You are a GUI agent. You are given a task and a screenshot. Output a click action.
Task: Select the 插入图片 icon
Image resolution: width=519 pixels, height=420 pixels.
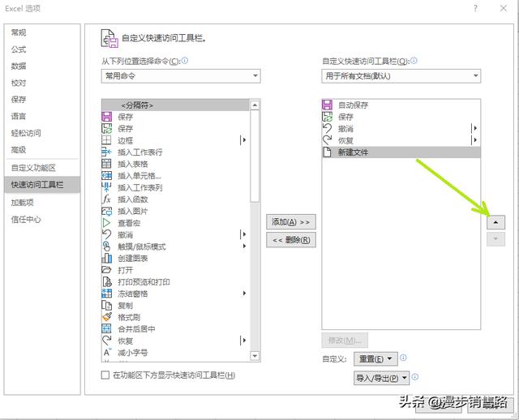pos(106,211)
